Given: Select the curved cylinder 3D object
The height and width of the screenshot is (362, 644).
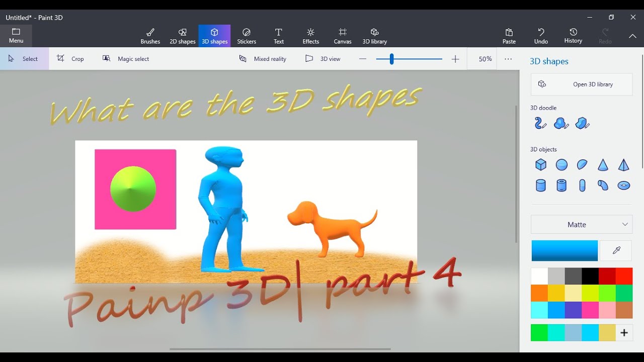Looking at the screenshot, I should tap(603, 186).
